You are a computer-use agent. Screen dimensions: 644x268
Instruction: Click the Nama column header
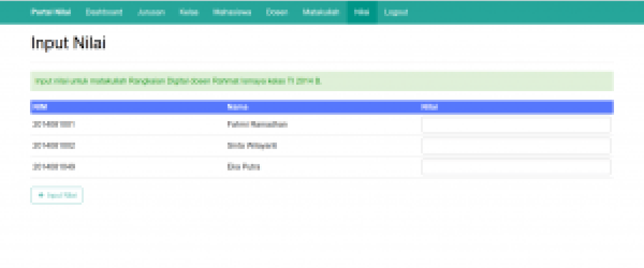[238, 107]
